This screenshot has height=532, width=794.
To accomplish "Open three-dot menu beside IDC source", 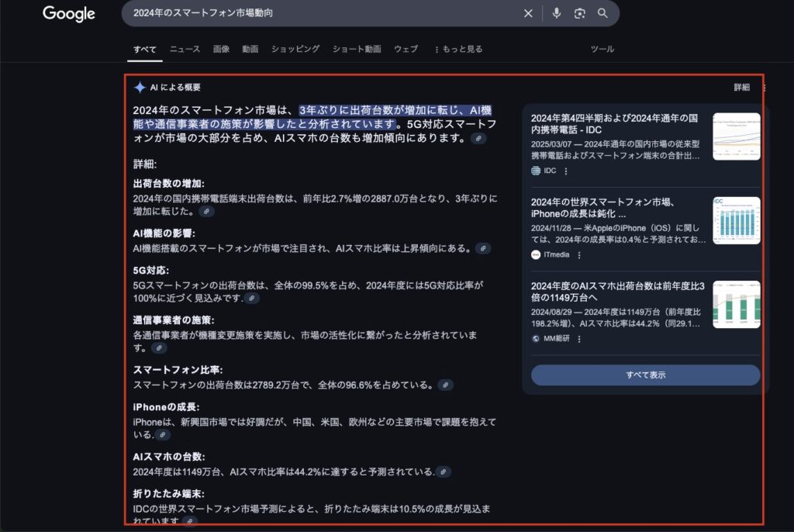I will click(x=566, y=171).
